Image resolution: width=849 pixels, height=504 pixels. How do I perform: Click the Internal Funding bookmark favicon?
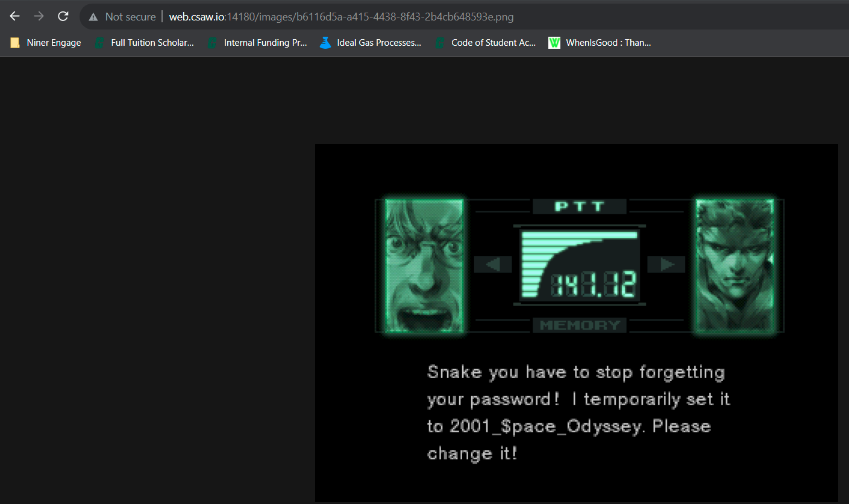pyautogui.click(x=211, y=43)
